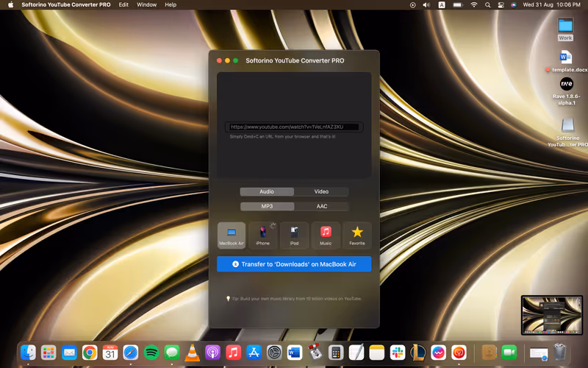Open App Store from the Dock
The image size is (588, 368).
tap(254, 353)
